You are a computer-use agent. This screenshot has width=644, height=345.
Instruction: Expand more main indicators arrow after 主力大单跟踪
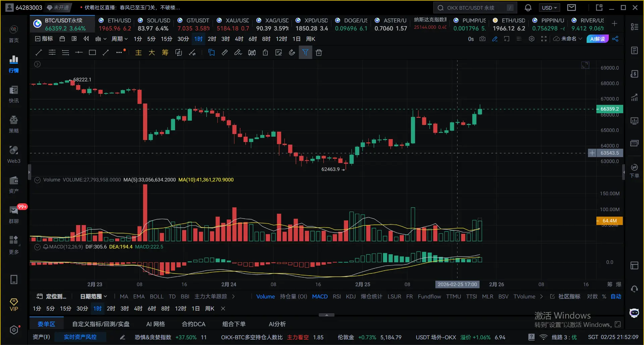(233, 296)
